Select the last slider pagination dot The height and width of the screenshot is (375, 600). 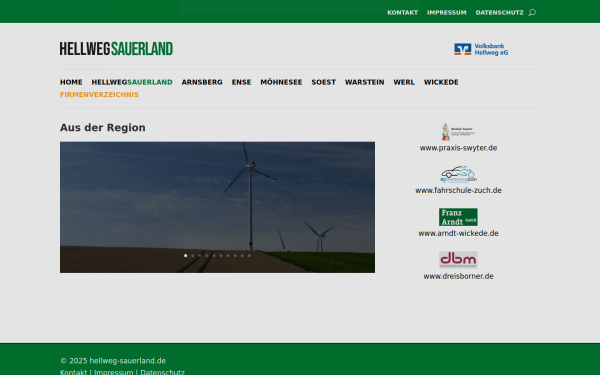249,256
